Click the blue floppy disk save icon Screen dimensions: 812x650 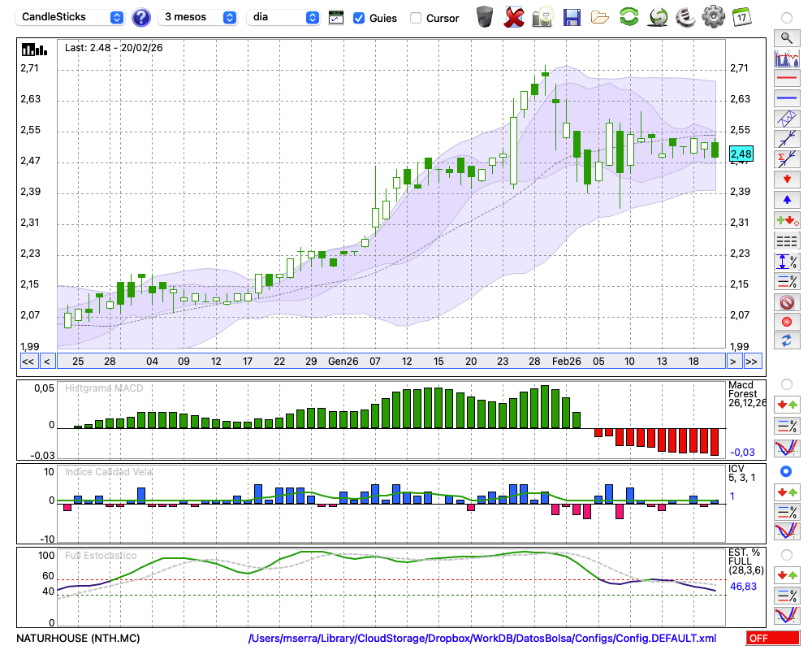tap(572, 16)
